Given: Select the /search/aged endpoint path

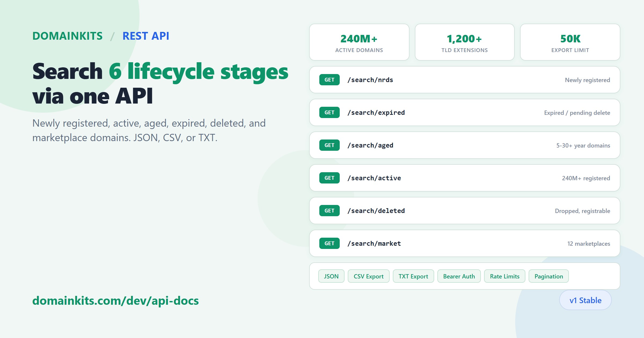Looking at the screenshot, I should click(370, 145).
